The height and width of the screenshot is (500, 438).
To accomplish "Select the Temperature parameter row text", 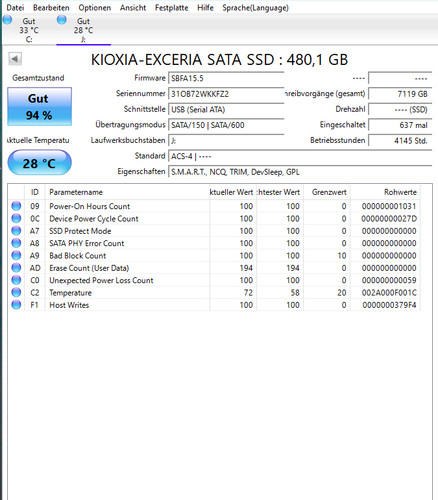I will tap(70, 293).
